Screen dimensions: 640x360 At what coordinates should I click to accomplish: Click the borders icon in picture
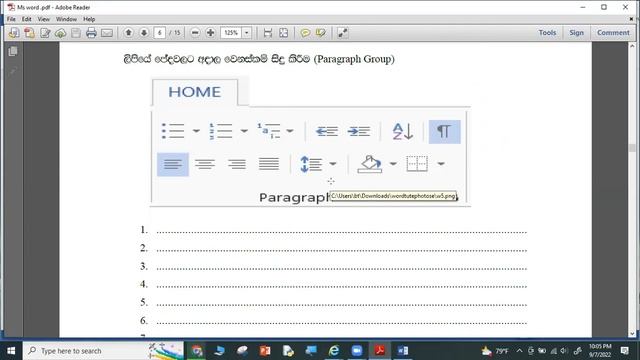pos(417,164)
